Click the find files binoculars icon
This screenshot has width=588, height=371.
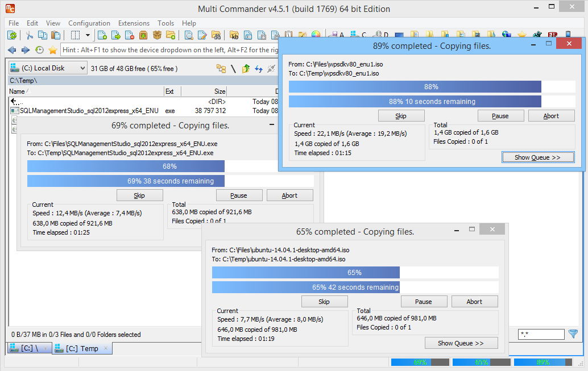pyautogui.click(x=216, y=36)
